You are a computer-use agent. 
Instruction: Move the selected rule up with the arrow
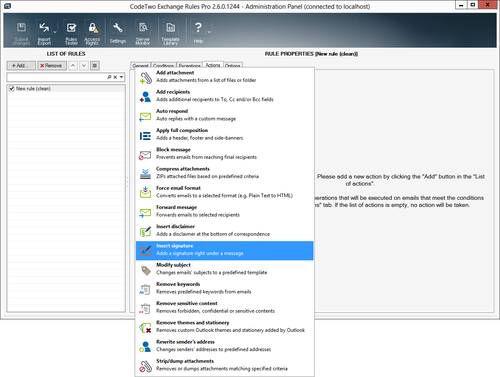[x=73, y=66]
